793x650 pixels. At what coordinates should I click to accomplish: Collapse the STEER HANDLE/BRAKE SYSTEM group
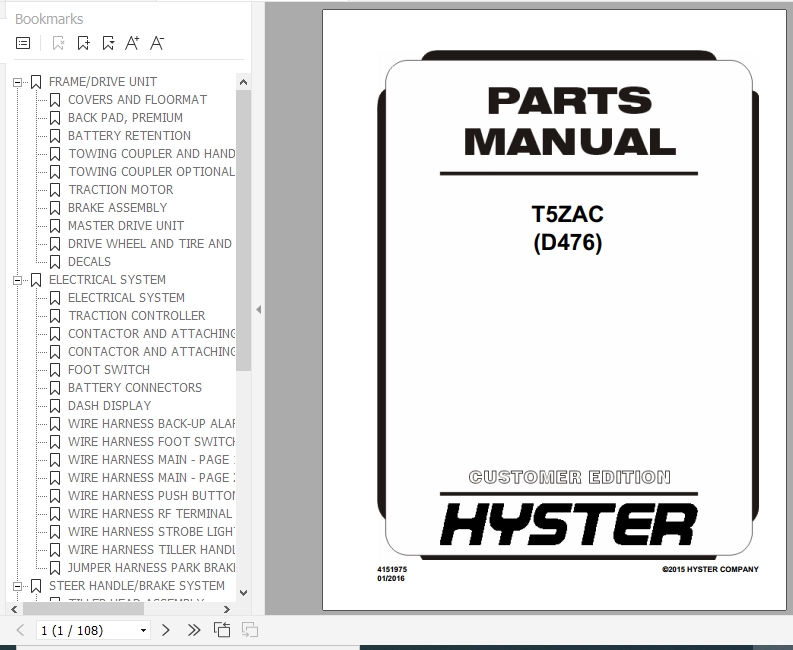[x=17, y=586]
